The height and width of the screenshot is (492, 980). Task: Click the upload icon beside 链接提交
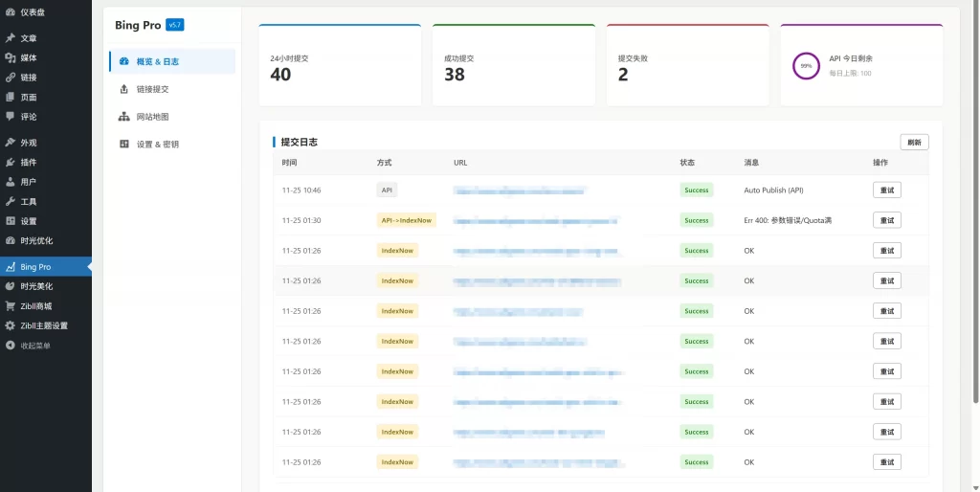(x=123, y=89)
